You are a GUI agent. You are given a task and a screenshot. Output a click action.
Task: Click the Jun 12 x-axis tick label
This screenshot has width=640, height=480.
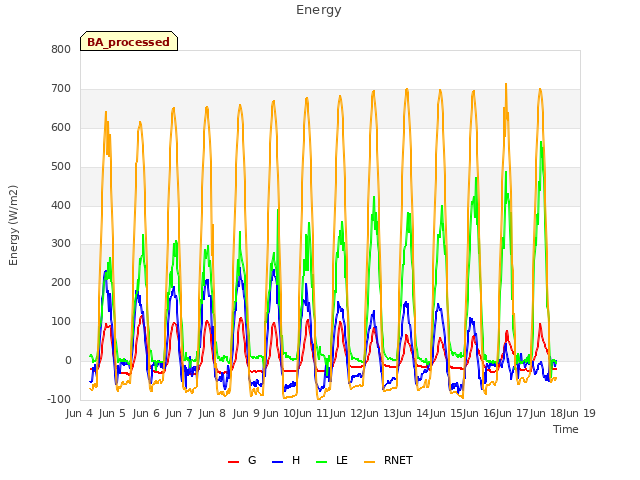click(346, 413)
